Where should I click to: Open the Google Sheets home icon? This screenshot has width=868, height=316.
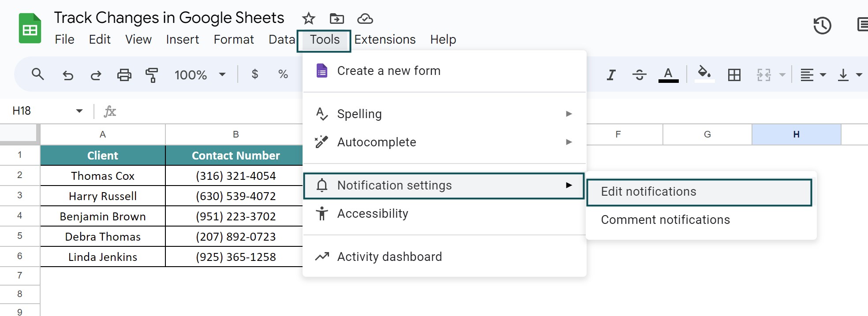(x=30, y=29)
